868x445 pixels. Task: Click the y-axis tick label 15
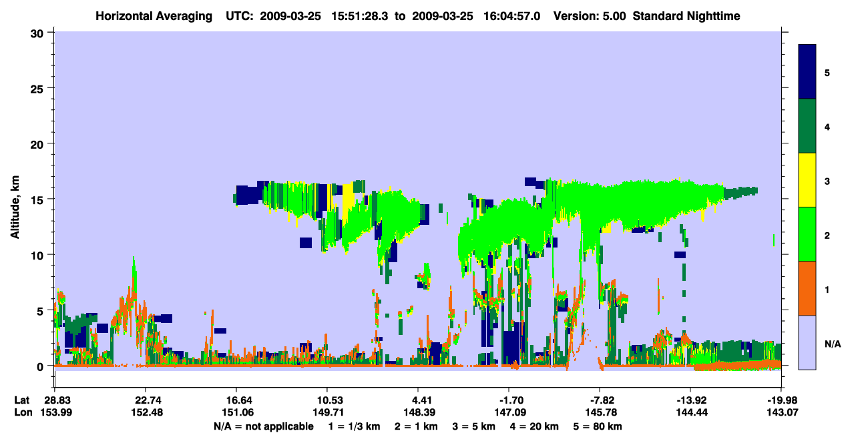pos(39,199)
